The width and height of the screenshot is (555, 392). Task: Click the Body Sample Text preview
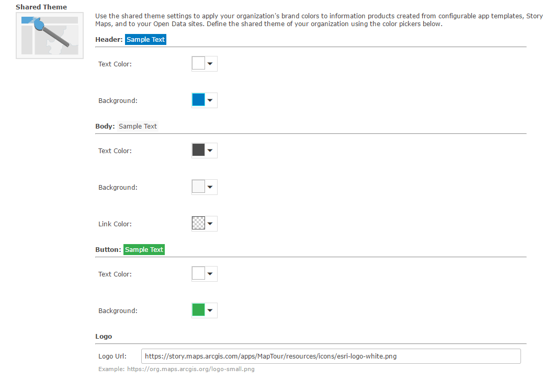point(138,126)
